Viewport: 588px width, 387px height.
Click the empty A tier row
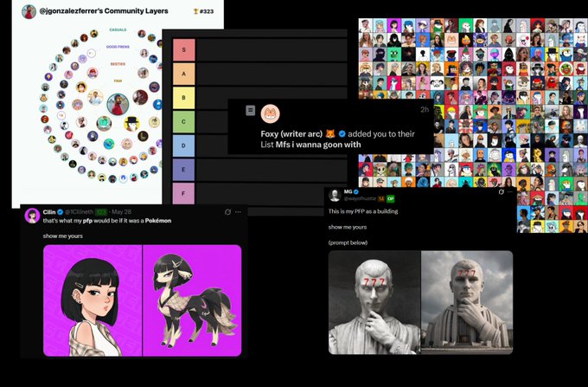[x=272, y=74]
